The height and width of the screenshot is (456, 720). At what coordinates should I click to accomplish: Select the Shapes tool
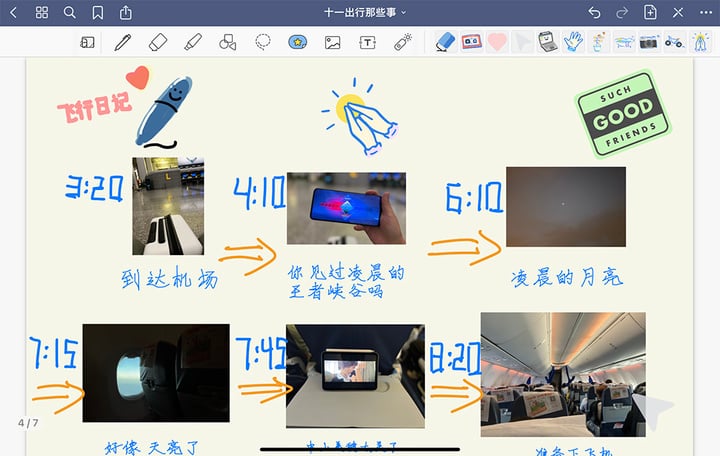[227, 42]
